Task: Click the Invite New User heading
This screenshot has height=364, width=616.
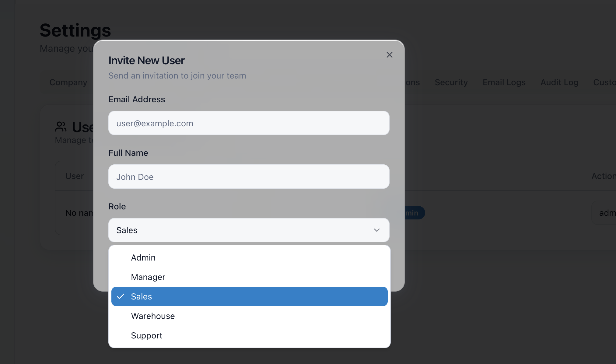Action: point(146,60)
